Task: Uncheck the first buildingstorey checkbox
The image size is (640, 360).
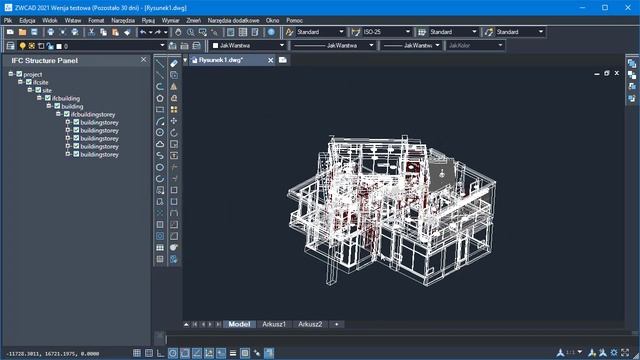Action: [76, 122]
